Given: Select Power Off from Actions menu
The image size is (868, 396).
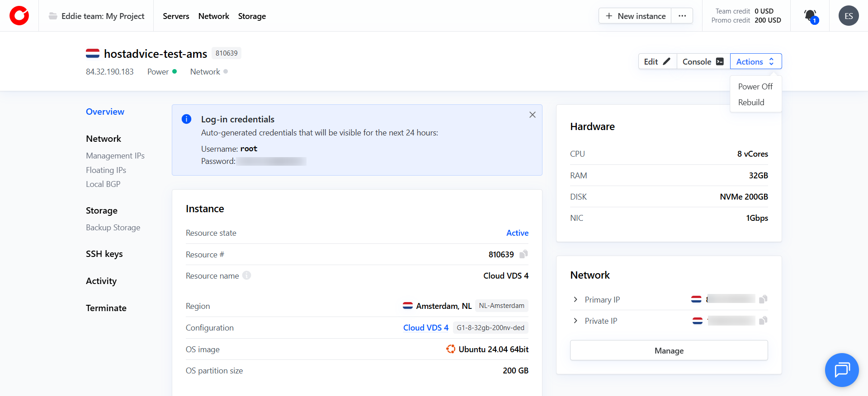Looking at the screenshot, I should pyautogui.click(x=755, y=86).
